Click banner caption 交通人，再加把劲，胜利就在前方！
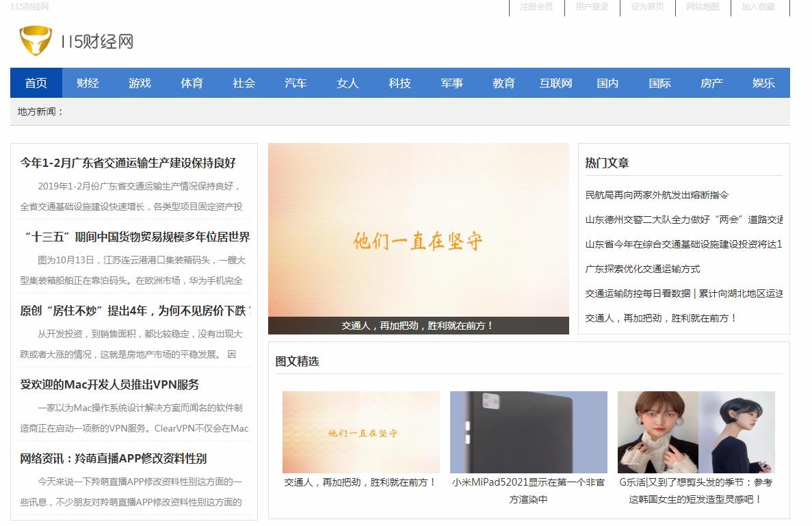812x526 pixels. pyautogui.click(x=417, y=326)
